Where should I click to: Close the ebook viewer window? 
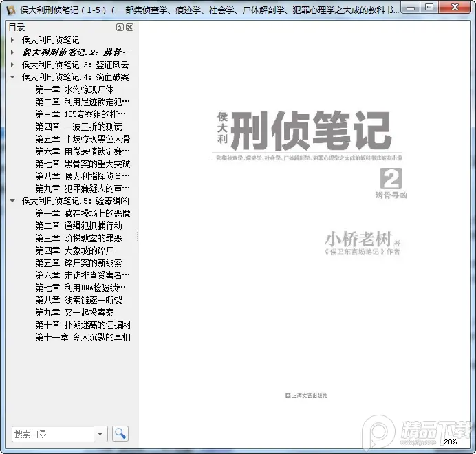455,8
